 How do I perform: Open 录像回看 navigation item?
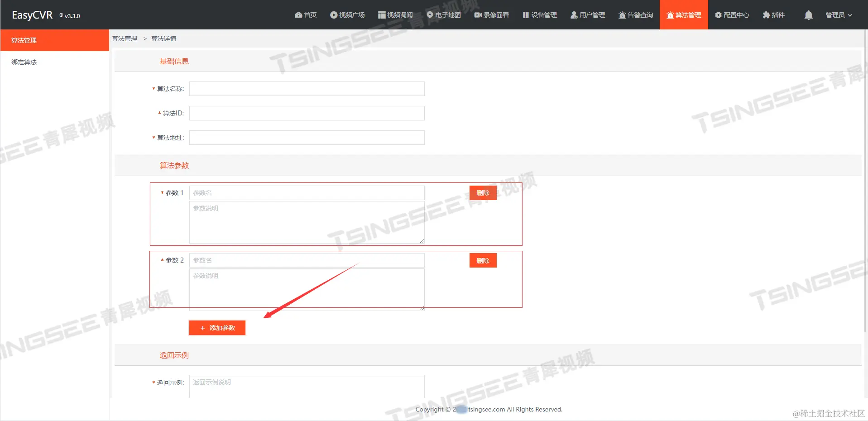492,15
